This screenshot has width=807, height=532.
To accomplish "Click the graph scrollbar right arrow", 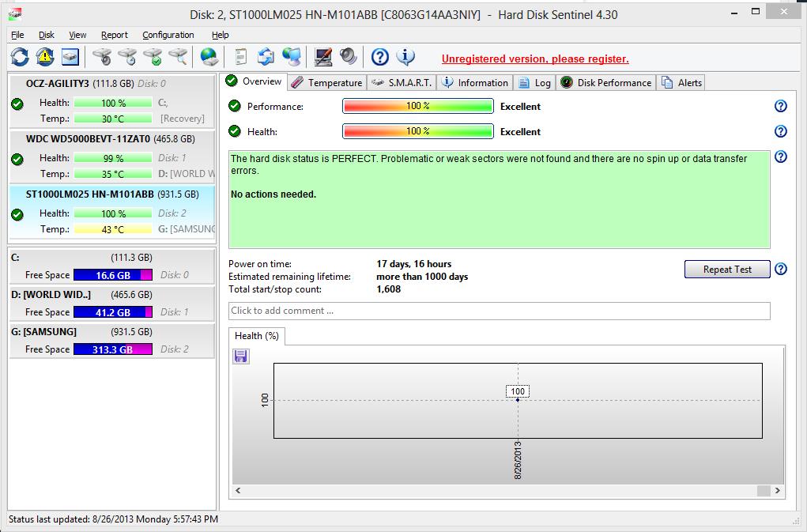I will pos(777,490).
